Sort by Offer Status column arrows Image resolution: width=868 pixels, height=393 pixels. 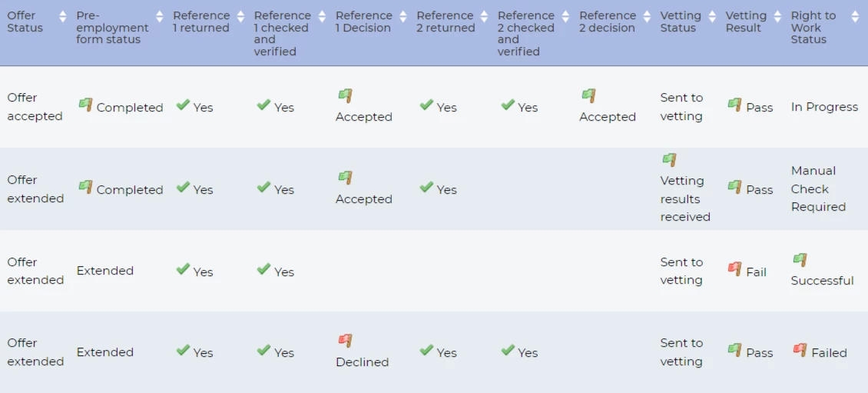[x=62, y=17]
